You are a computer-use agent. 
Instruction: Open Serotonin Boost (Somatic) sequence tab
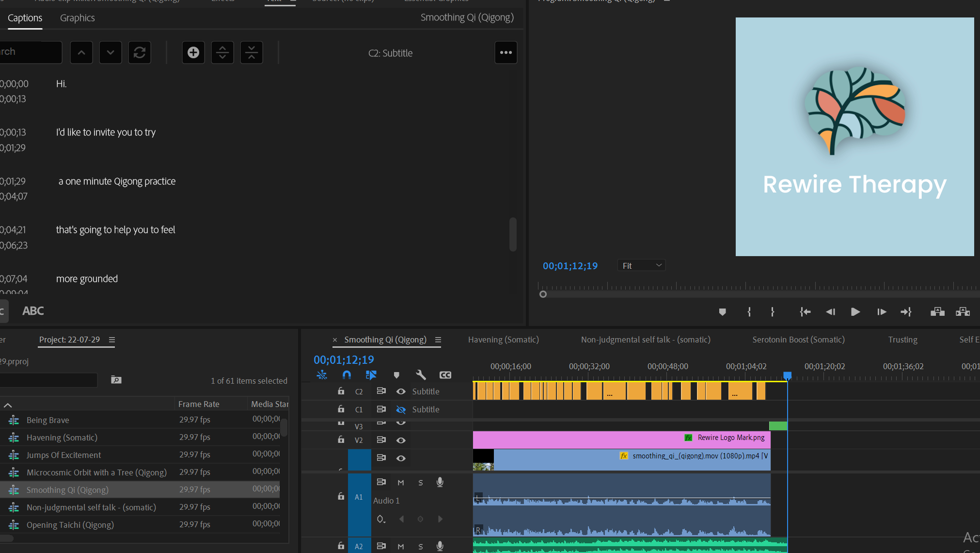pos(798,340)
